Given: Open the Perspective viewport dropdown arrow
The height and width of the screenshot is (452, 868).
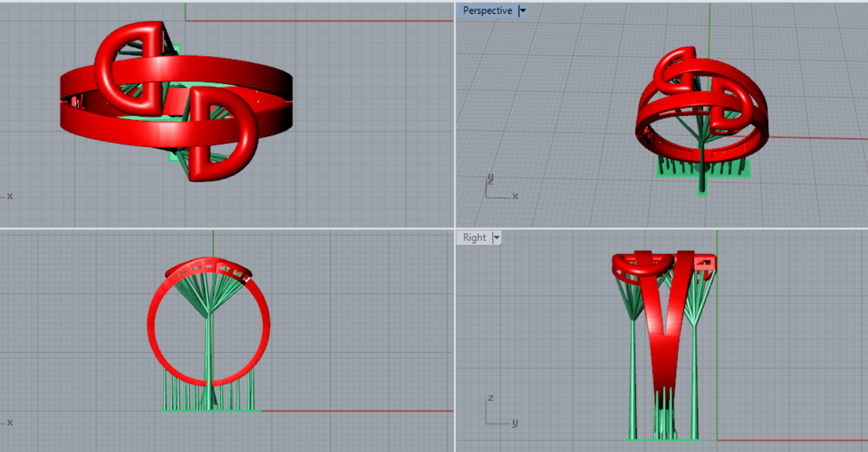Looking at the screenshot, I should [x=522, y=10].
